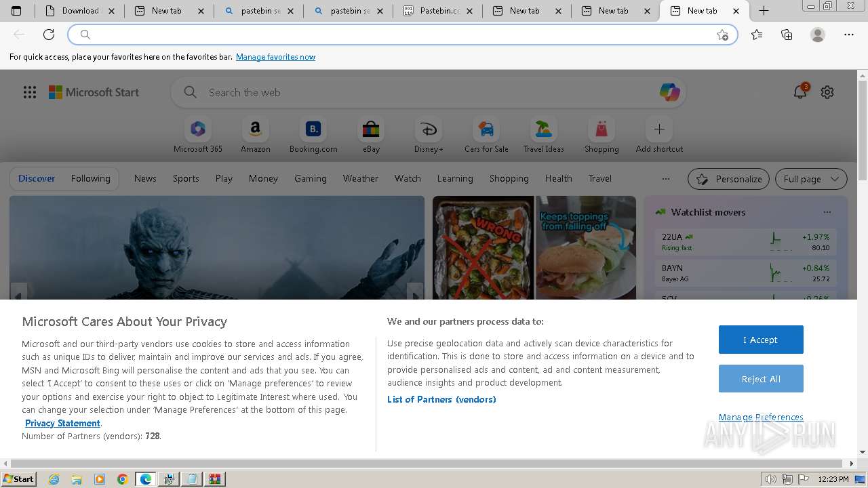This screenshot has width=868, height=488.
Task: Open the profile avatar icon
Action: tap(818, 35)
